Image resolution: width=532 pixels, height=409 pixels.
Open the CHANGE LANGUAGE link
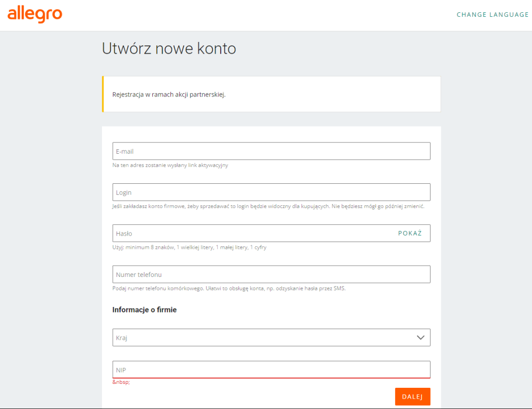coord(492,15)
